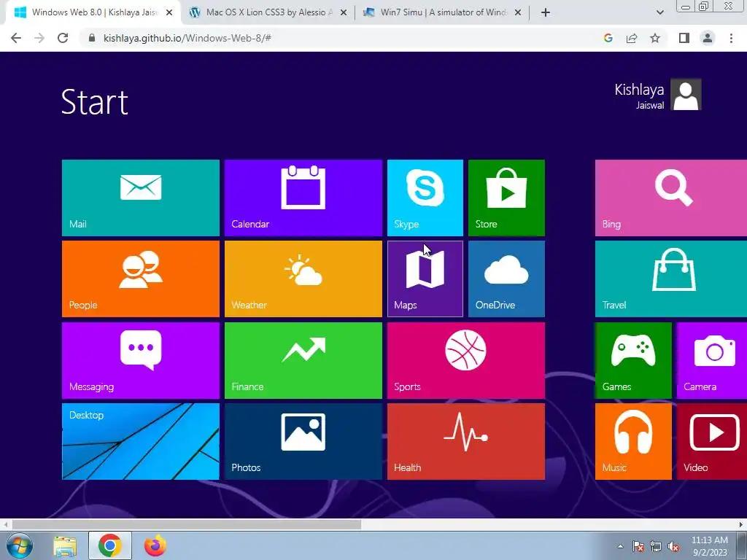Click the taskbar clock showing 11:13 AM

[x=710, y=546]
